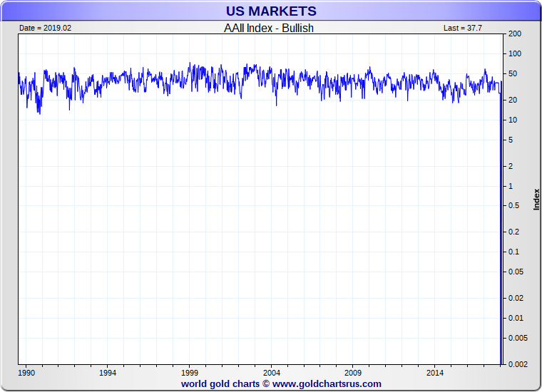Click the 2014 x-axis year label
This screenshot has width=542, height=392.
436,373
